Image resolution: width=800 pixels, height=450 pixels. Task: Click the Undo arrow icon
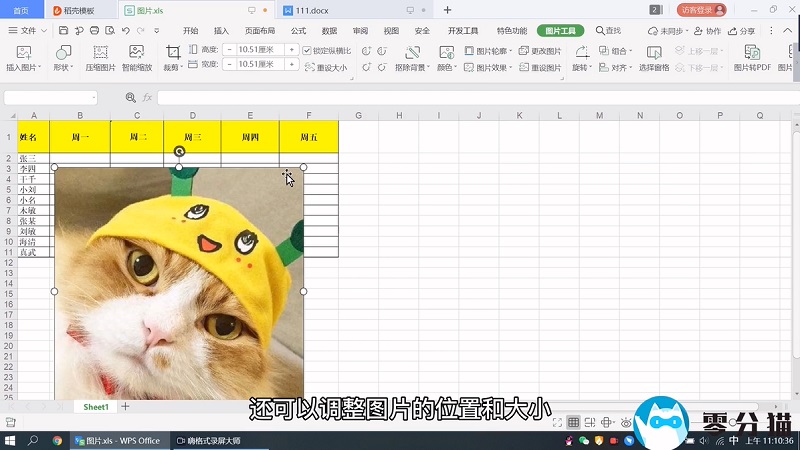point(126,31)
